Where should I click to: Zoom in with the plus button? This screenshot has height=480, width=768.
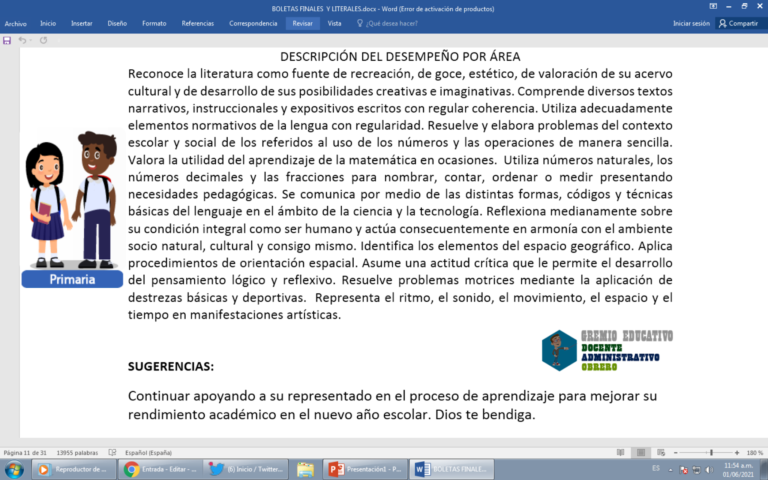(737, 453)
